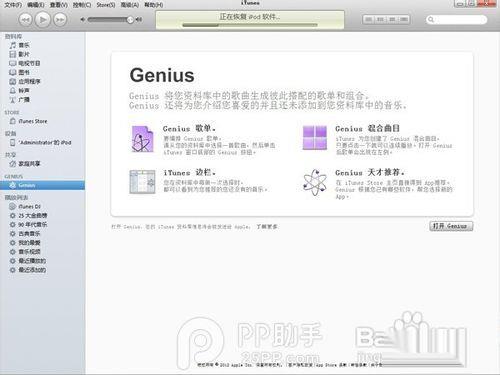Open the 编辑(E) menu
500x375 pixels.
[35, 5]
